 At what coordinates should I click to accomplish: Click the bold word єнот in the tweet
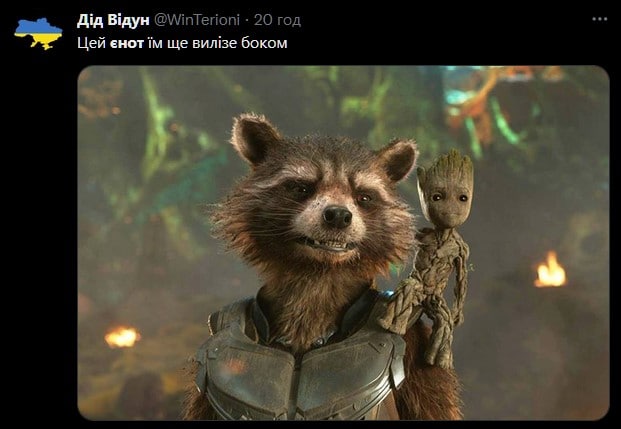[x=127, y=43]
